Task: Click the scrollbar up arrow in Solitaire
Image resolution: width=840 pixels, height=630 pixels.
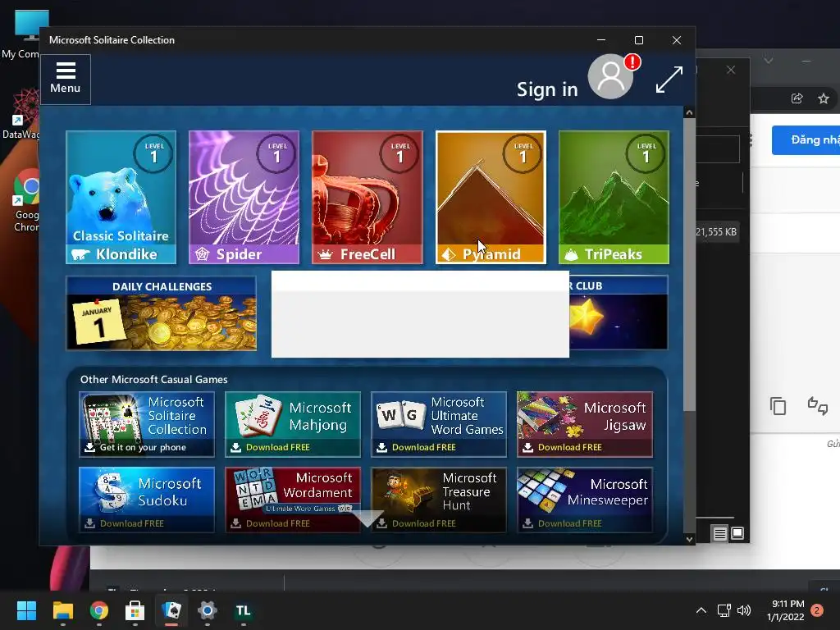Action: (x=689, y=112)
